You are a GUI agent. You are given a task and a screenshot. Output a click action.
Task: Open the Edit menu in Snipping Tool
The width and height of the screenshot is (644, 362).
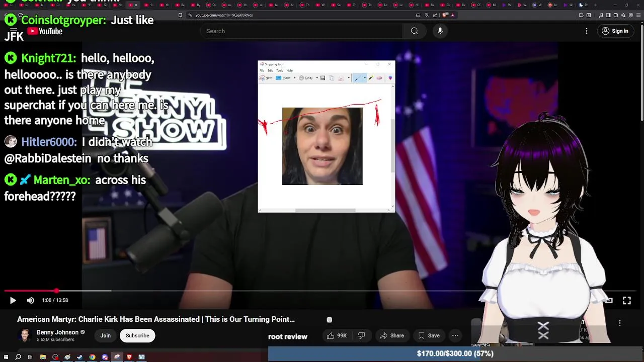point(270,71)
